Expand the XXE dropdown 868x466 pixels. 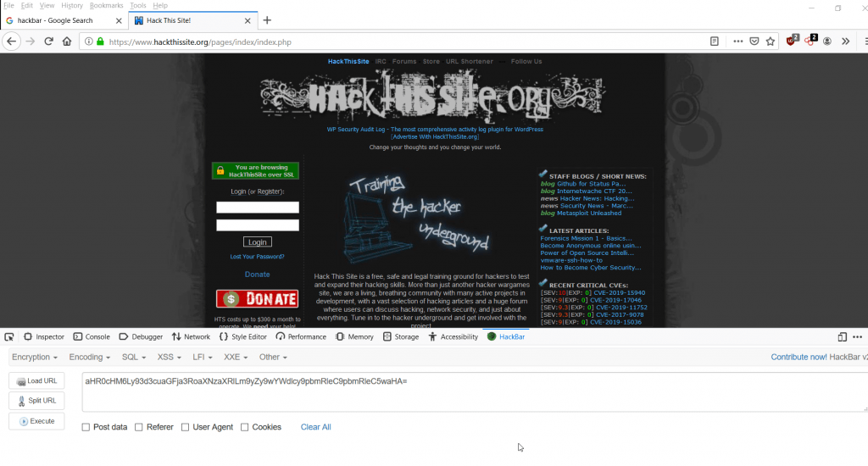click(x=236, y=357)
